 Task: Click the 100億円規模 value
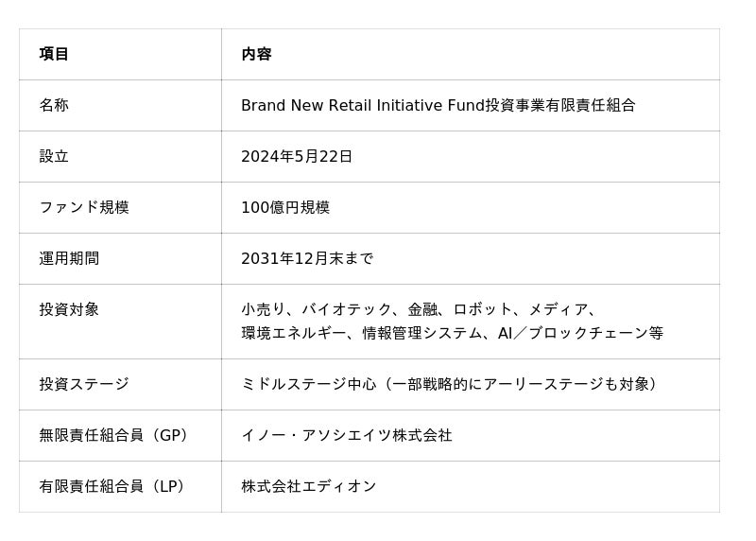click(x=285, y=207)
